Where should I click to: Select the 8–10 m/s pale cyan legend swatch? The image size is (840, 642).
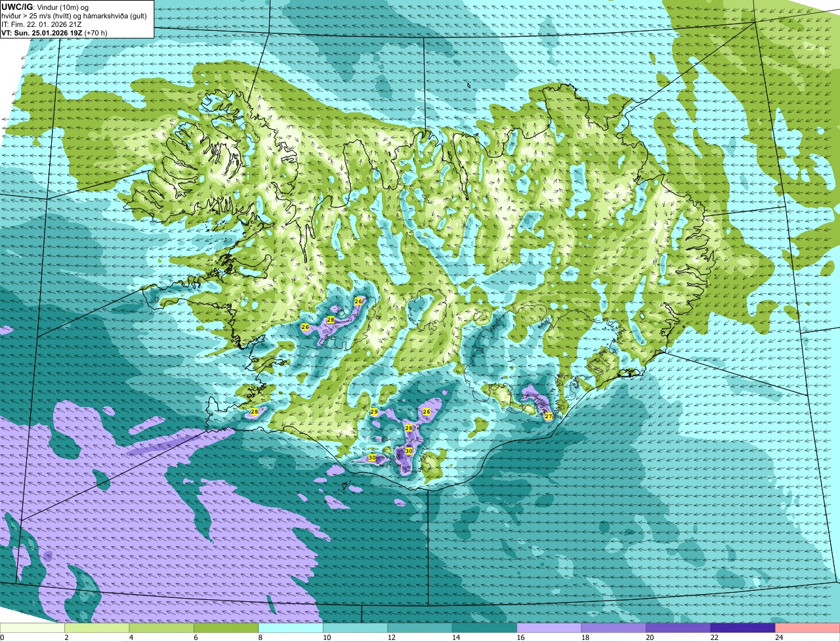tap(291, 628)
